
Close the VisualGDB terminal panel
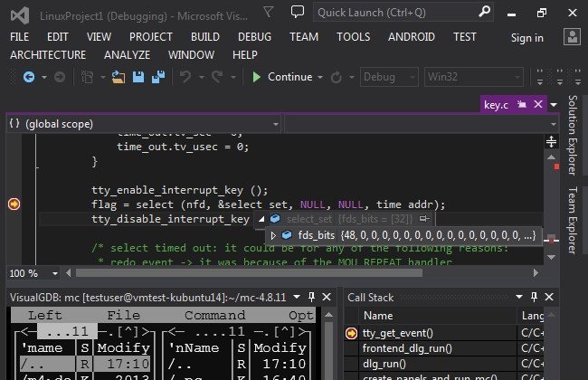click(327, 297)
